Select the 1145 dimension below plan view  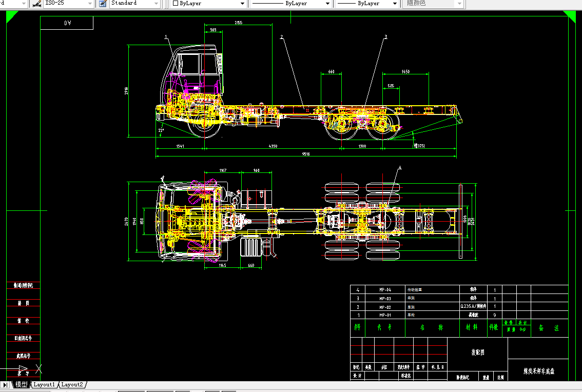[222, 265]
